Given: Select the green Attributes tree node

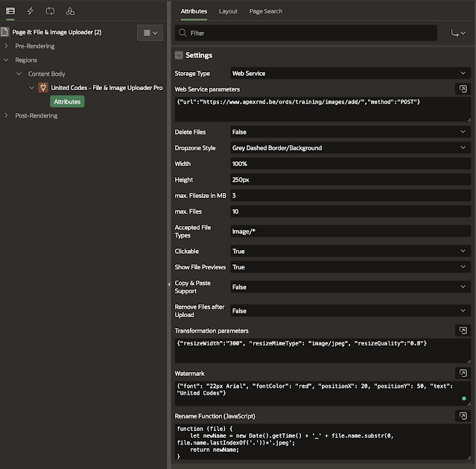Looking at the screenshot, I should pos(67,101).
